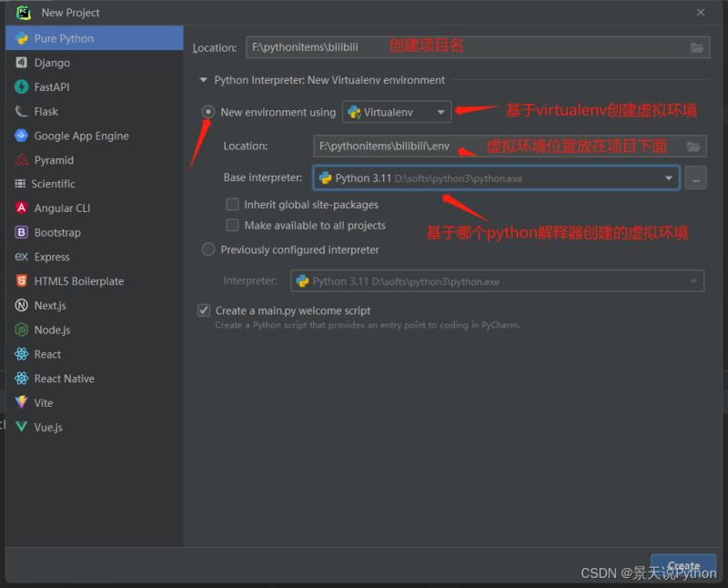728x588 pixels.
Task: Click the Angular CLI icon
Action: (21, 208)
